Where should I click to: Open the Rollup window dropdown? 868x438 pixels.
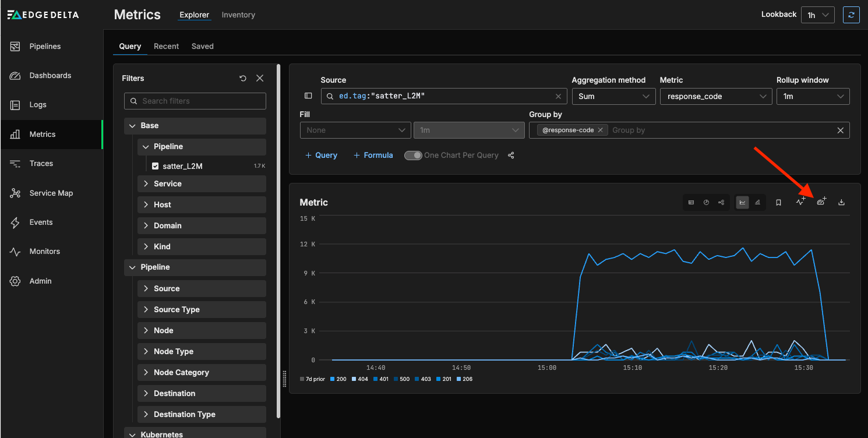click(813, 96)
